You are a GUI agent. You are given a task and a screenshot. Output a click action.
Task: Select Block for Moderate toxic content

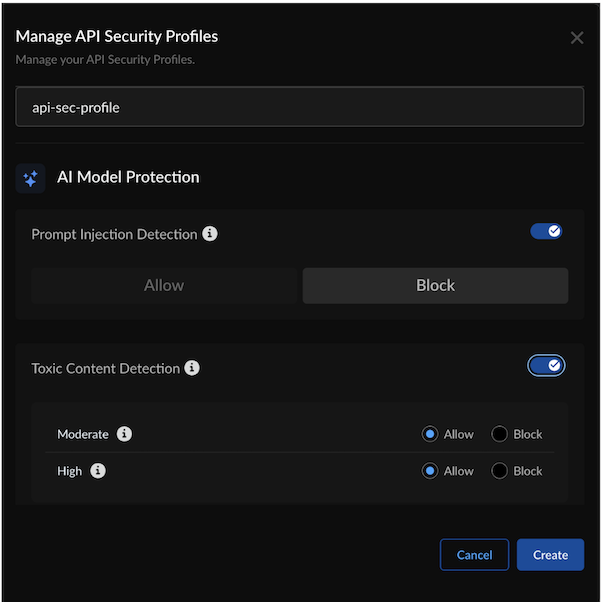click(x=500, y=434)
